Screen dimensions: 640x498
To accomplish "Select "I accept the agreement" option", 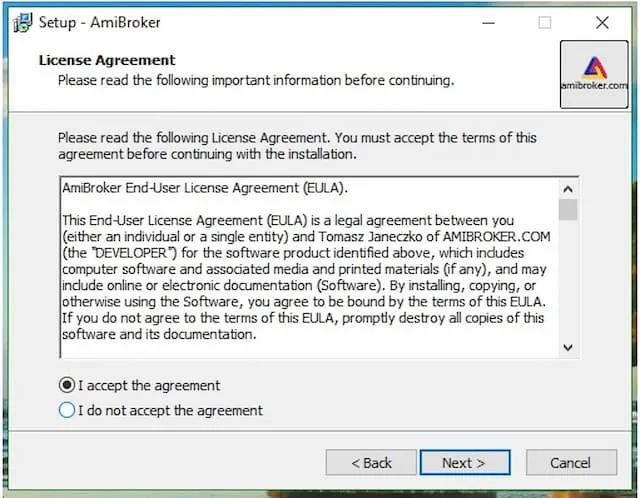I will (67, 385).
